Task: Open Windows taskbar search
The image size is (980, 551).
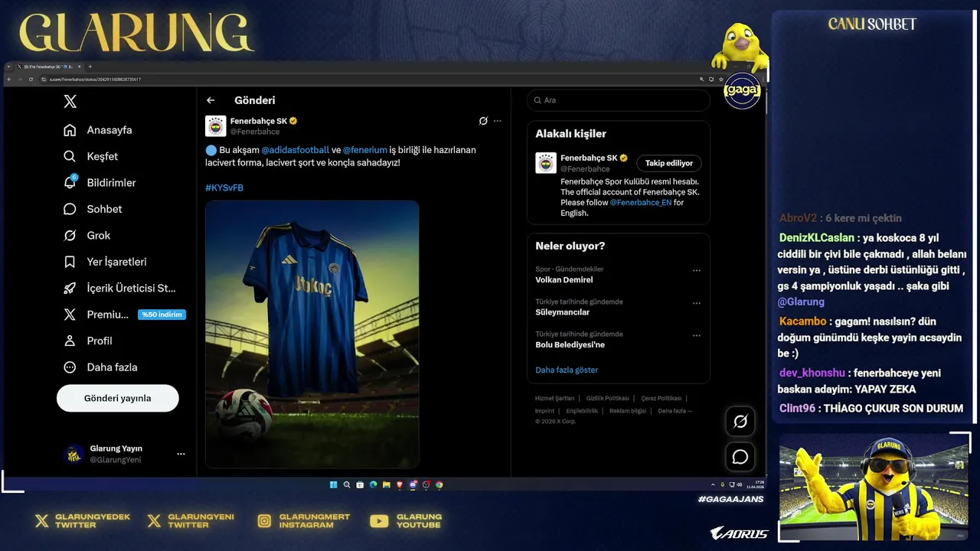Action: [347, 484]
